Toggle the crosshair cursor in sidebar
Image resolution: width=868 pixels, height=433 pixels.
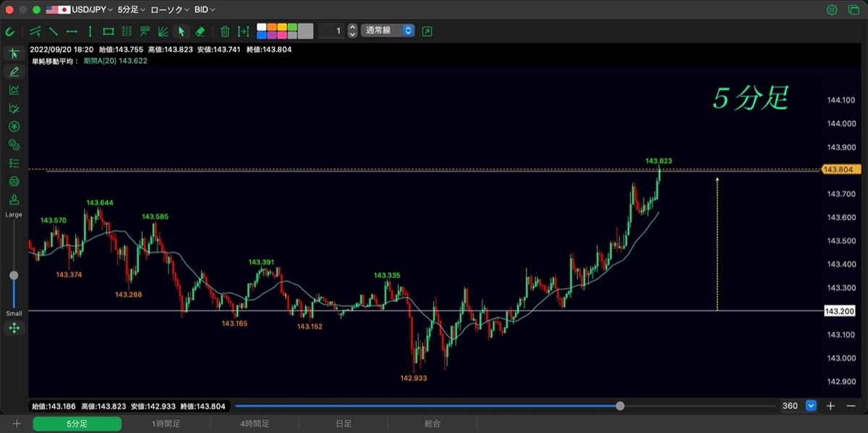[14, 54]
